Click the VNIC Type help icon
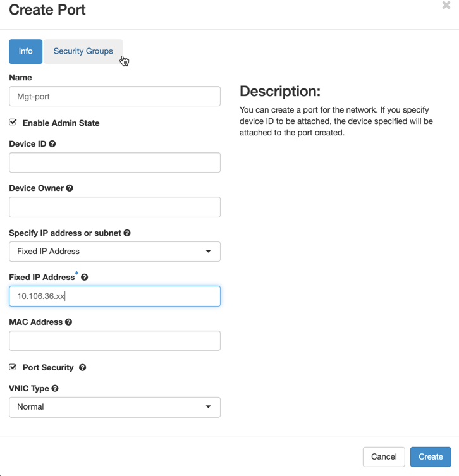The height and width of the screenshot is (476, 459). point(55,388)
